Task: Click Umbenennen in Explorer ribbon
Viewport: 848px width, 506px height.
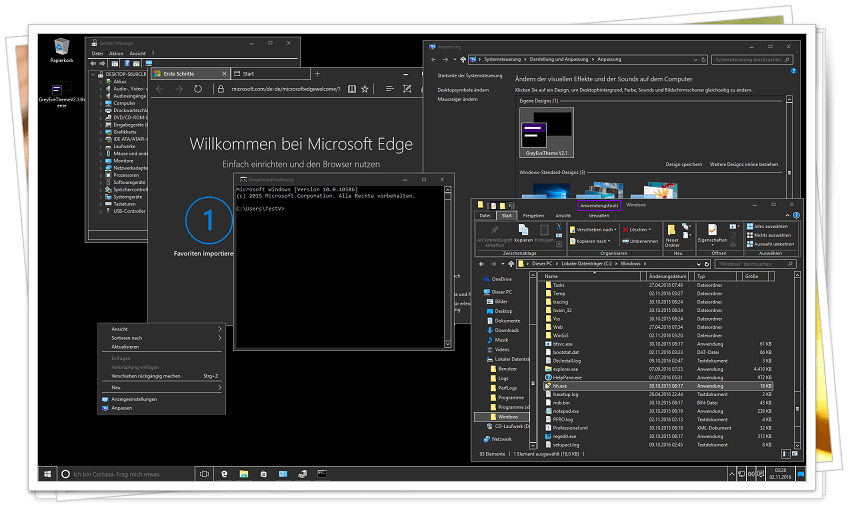Action: tap(640, 241)
